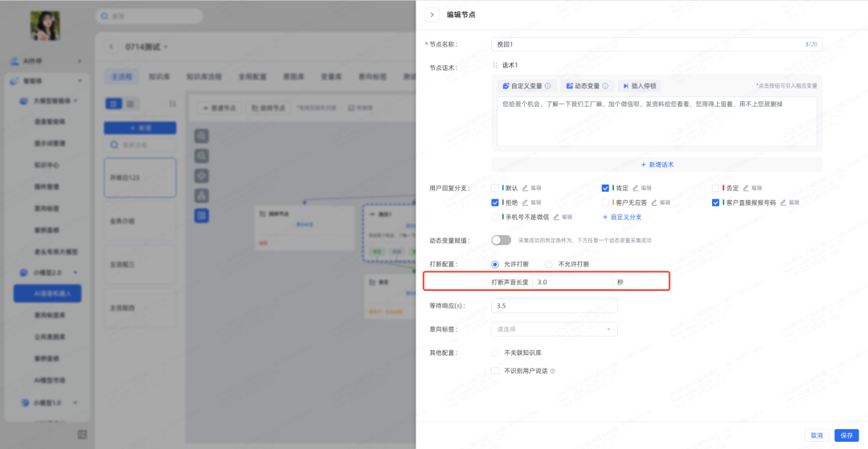Screen dimensions: 868x449
Task: Click the info icon next to 自定义变量
Action: 548,86
